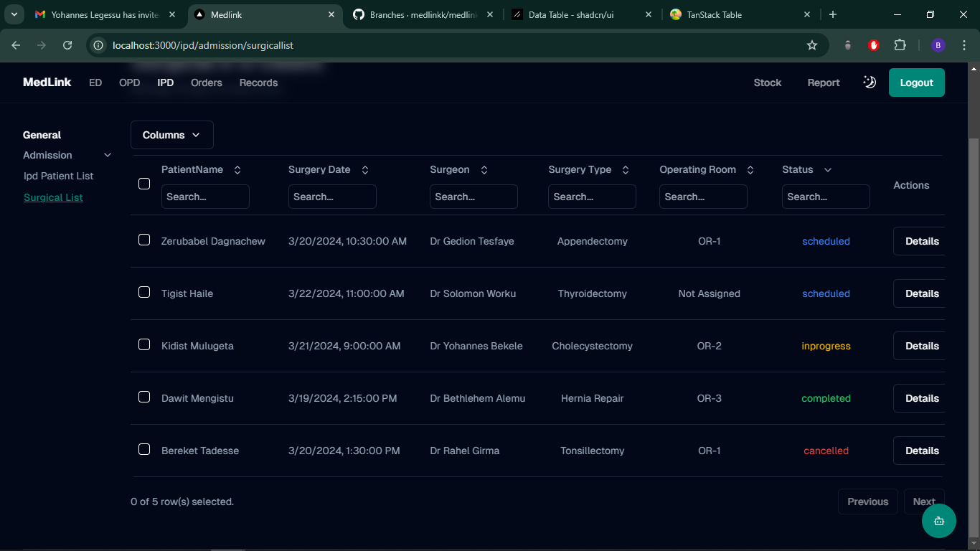Sort by Surgery Date column arrows
The width and height of the screenshot is (980, 551).
364,170
